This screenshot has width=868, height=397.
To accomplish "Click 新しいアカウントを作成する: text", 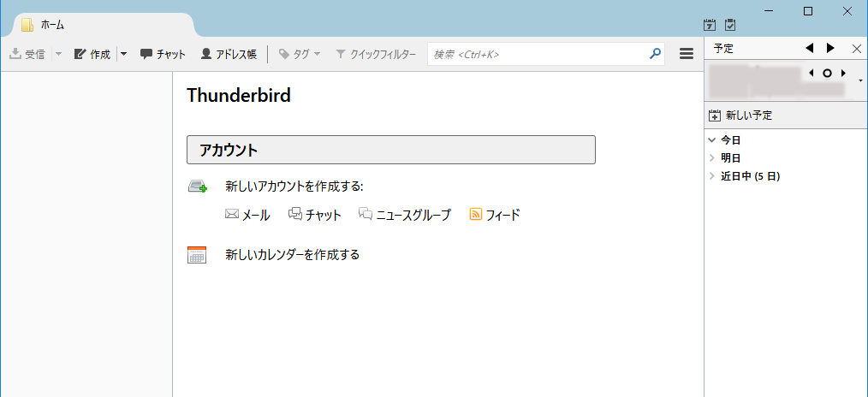I will 294,187.
